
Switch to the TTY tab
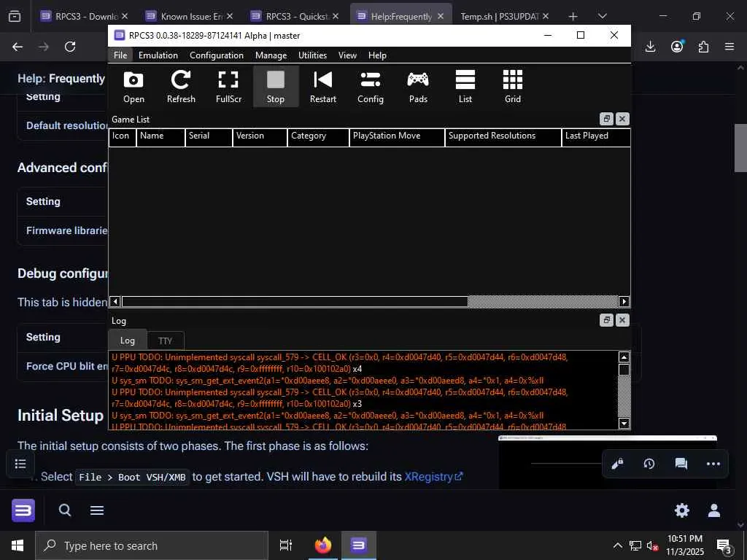click(x=166, y=341)
